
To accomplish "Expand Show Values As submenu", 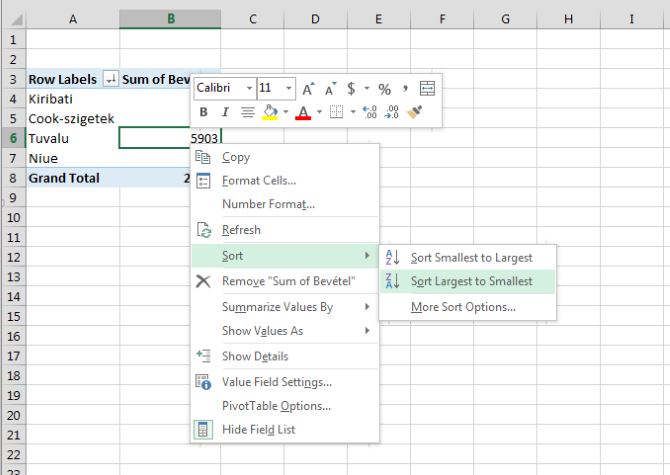I will 285,331.
